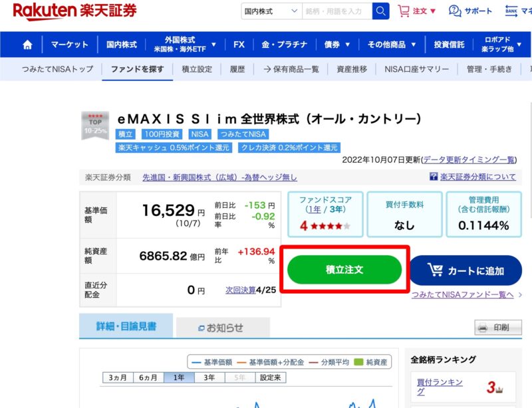Click the BANK transfer arrows icon

click(511, 11)
